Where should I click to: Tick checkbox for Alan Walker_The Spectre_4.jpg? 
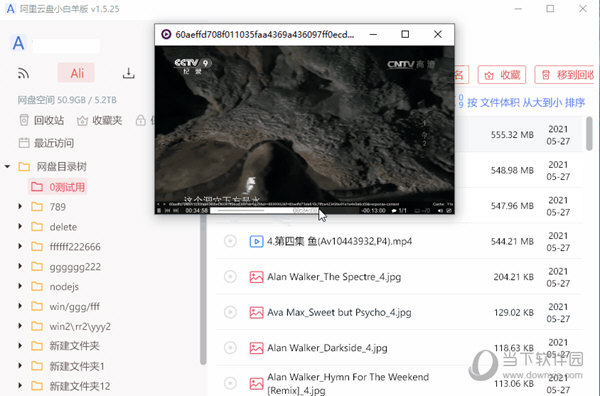pyautogui.click(x=230, y=277)
